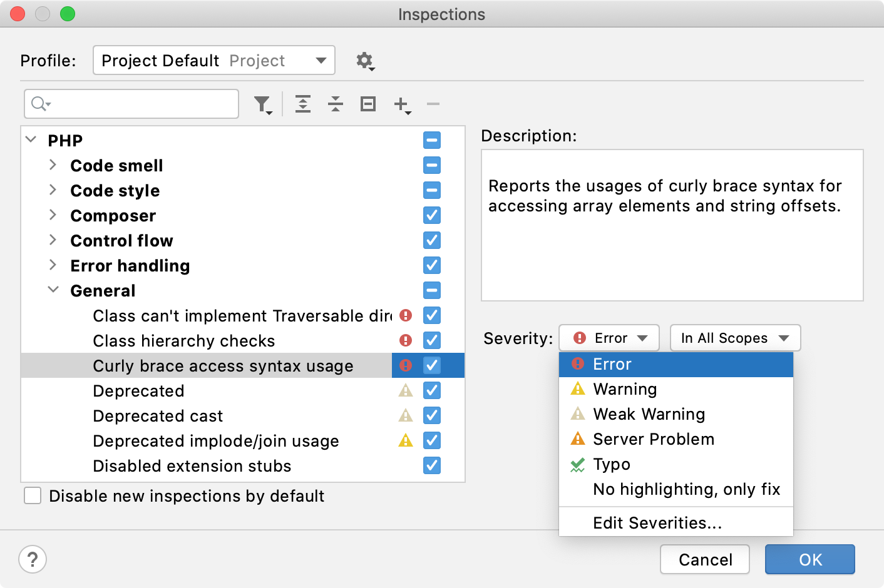
Task: Open the In All Scopes dropdown
Action: (736, 338)
